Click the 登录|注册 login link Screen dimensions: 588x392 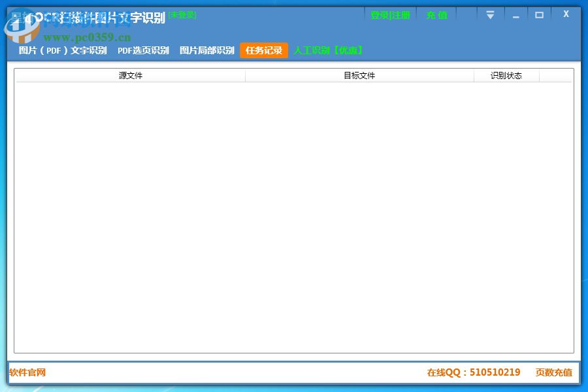[390, 15]
